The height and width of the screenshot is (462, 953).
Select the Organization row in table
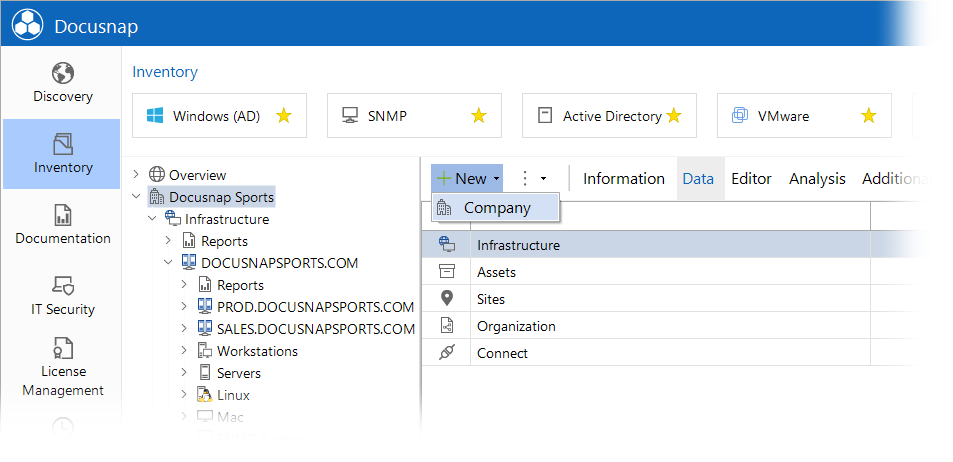coord(669,326)
